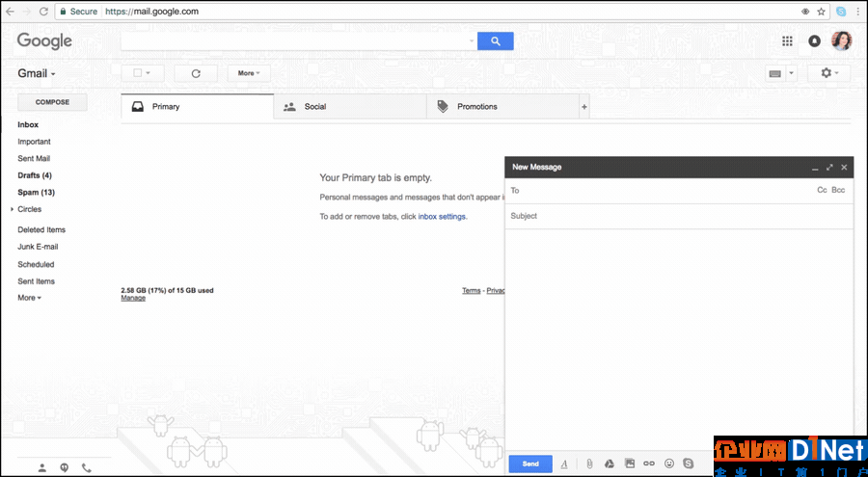Tick the select-all checkbox
868x477 pixels.
click(x=138, y=73)
